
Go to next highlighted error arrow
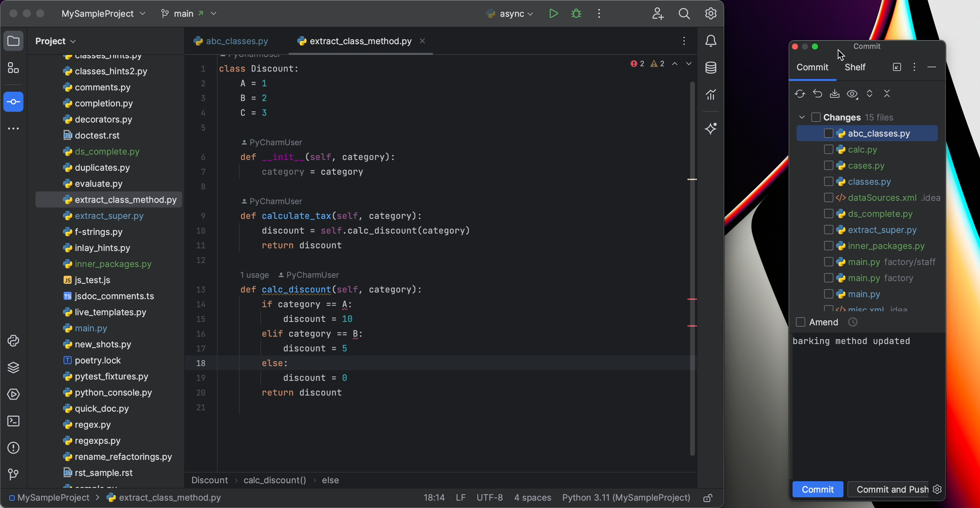pos(689,64)
